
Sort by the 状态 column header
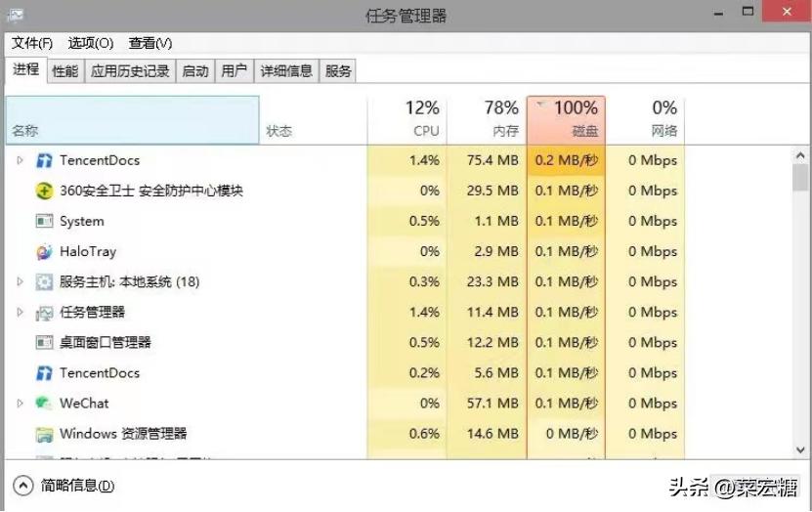tap(313, 119)
